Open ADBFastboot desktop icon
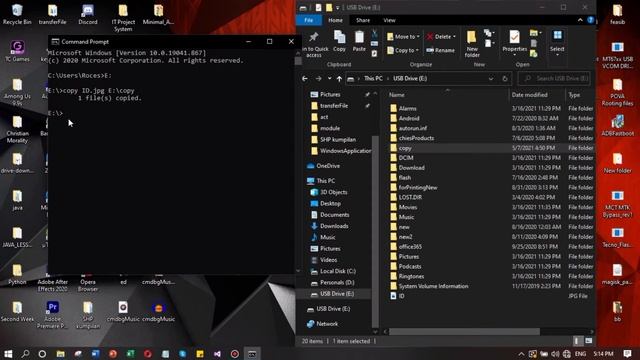Screen dimensions: 640x360 618,125
